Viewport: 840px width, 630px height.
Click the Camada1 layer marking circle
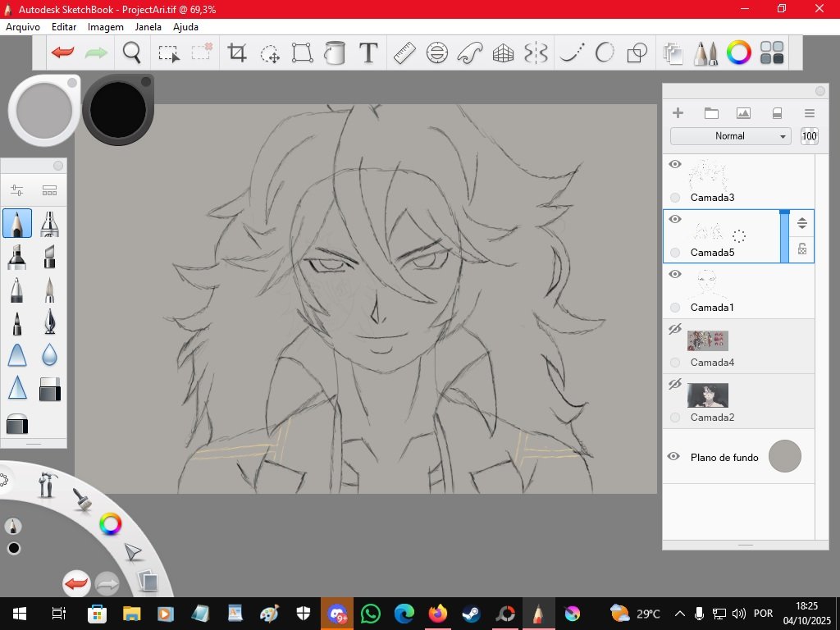point(675,308)
